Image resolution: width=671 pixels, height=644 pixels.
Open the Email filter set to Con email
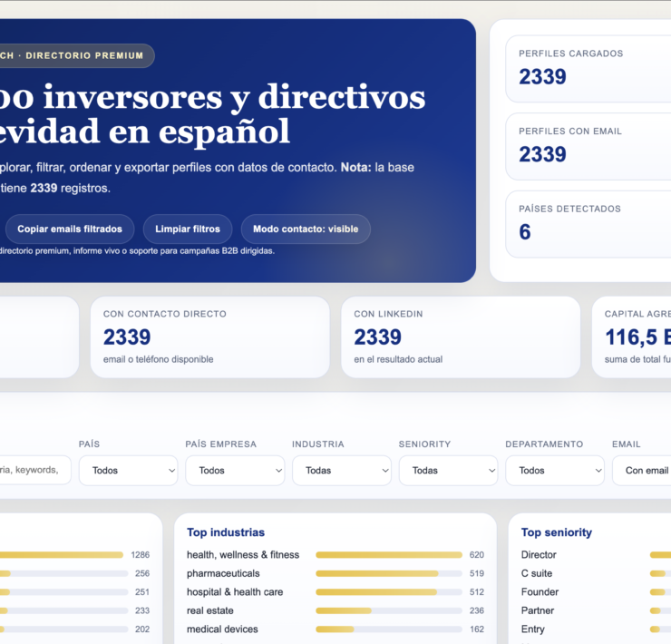[x=642, y=470]
